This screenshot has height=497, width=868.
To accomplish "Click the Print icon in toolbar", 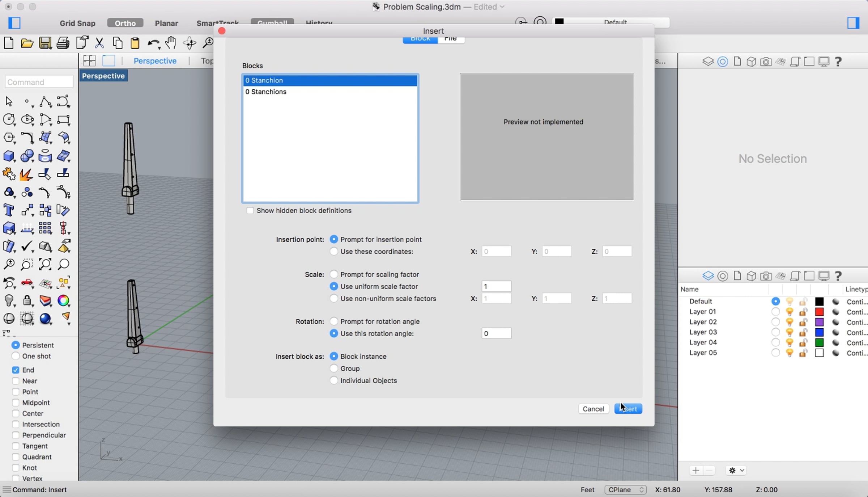I will point(63,43).
